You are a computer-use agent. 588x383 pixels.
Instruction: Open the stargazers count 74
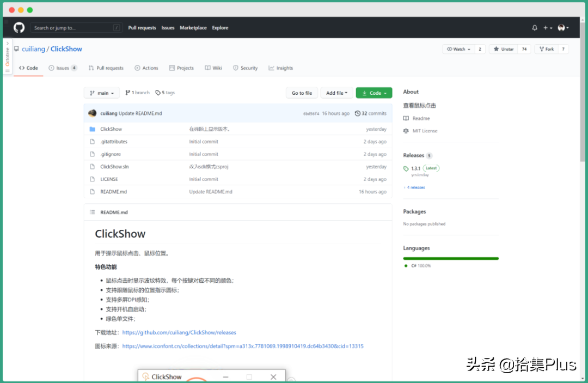pyautogui.click(x=524, y=49)
